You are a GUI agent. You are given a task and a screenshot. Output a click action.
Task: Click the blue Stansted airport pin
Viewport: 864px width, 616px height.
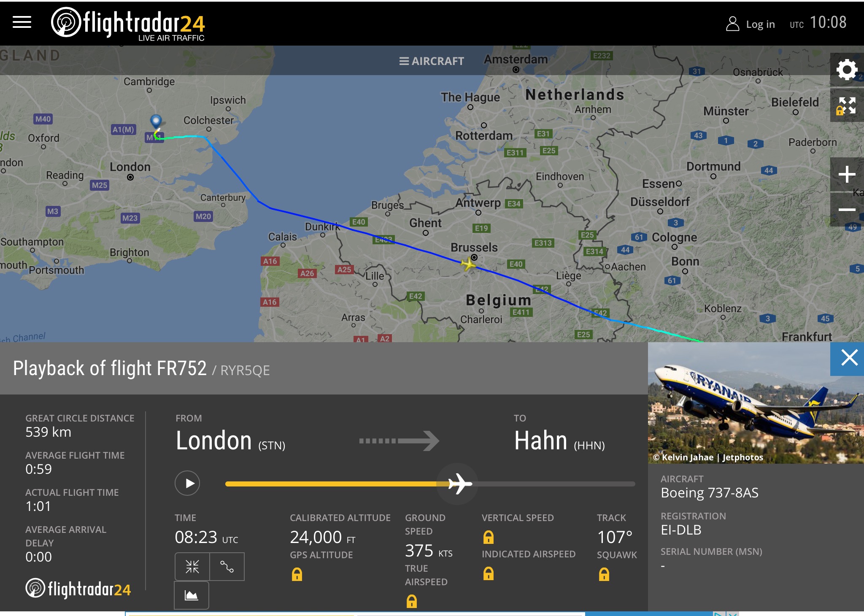tap(156, 121)
